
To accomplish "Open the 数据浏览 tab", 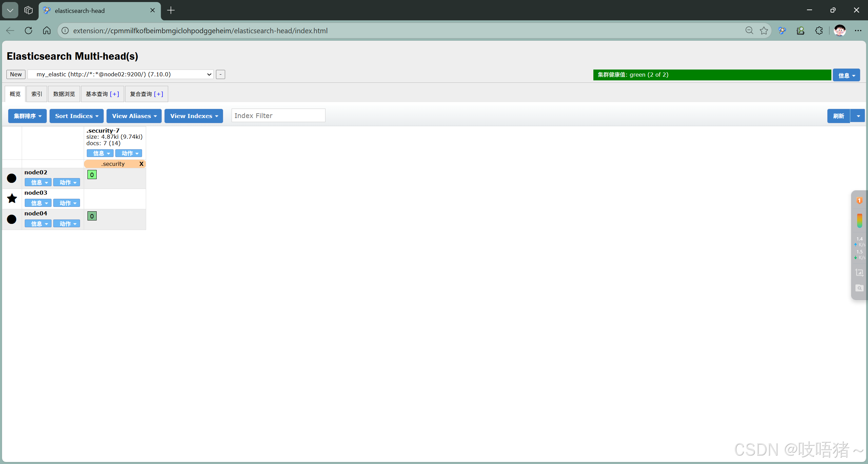I will pyautogui.click(x=64, y=94).
